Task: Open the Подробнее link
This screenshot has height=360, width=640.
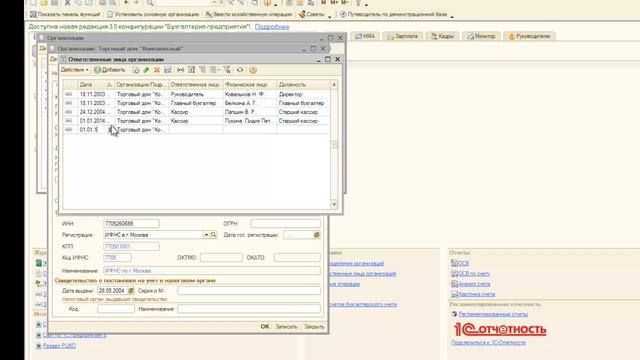Action: [x=272, y=27]
